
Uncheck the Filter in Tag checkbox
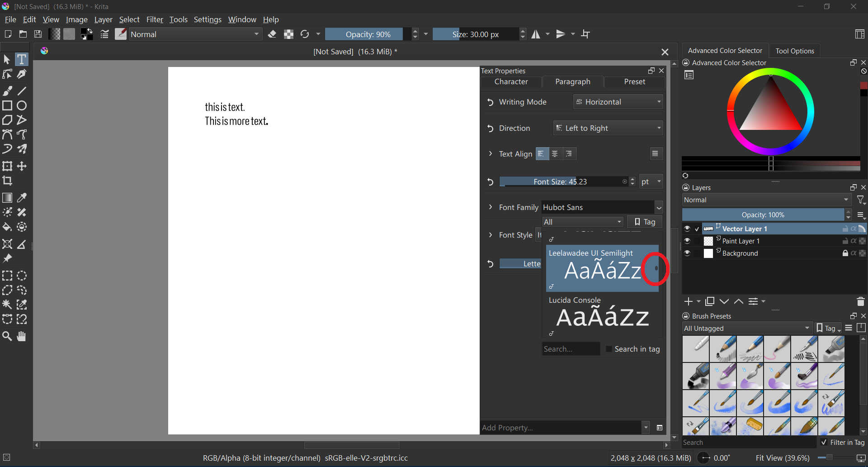(x=824, y=442)
